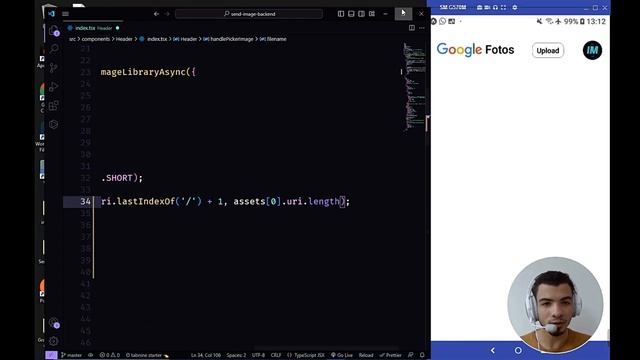The width and height of the screenshot is (640, 360).
Task: Click the presenter webcam thumbnail
Action: (555, 305)
